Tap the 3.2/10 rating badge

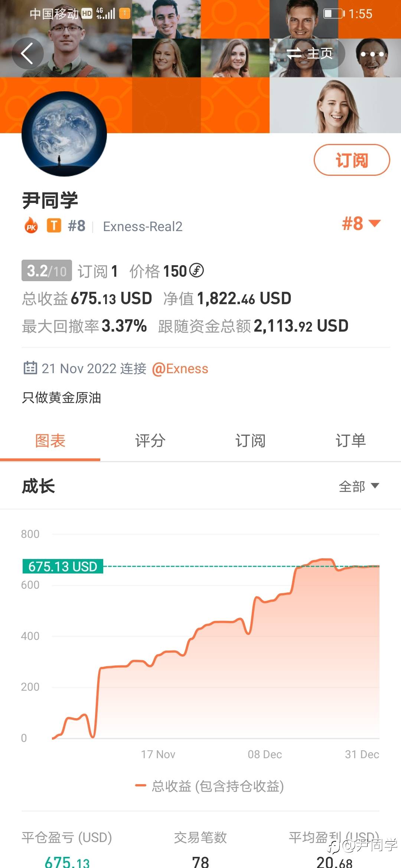[x=47, y=271]
